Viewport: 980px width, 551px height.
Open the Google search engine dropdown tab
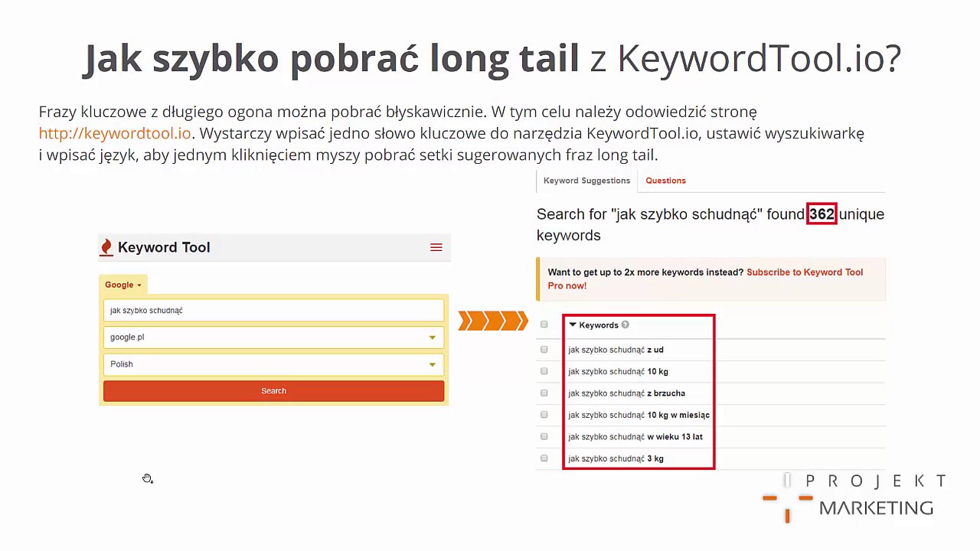(123, 285)
